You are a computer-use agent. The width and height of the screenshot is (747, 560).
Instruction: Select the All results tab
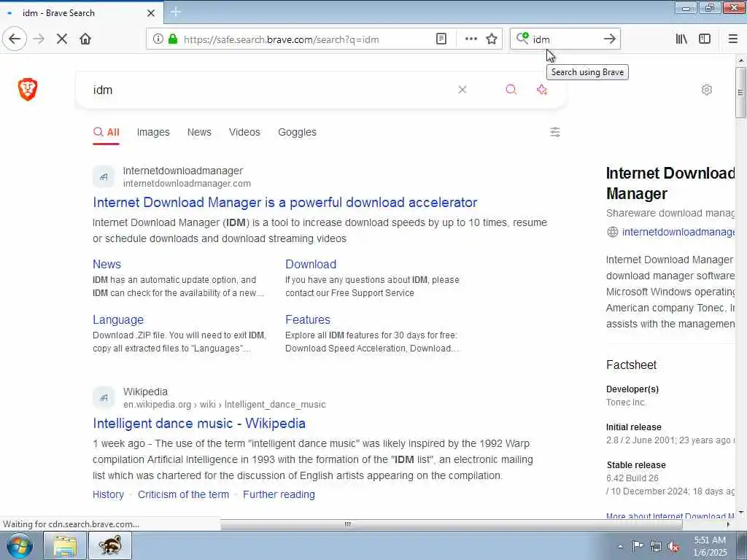coord(107,133)
